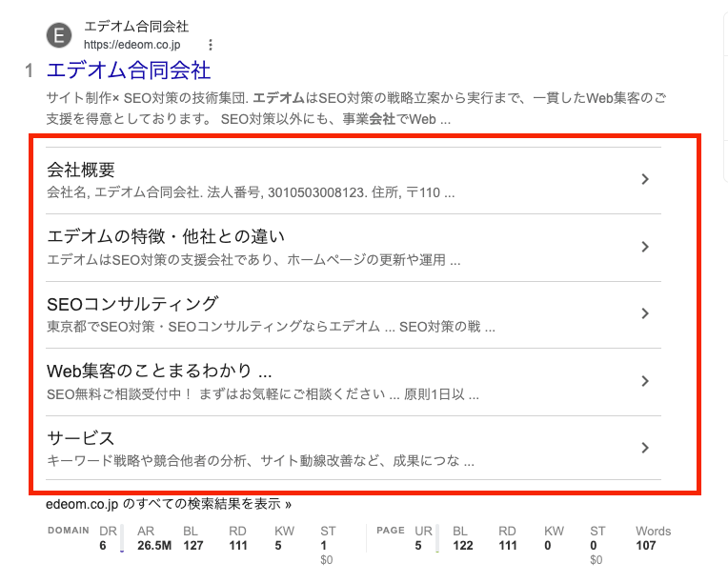
Task: Click the https://edeom.co.jp URL text
Action: coord(131,45)
